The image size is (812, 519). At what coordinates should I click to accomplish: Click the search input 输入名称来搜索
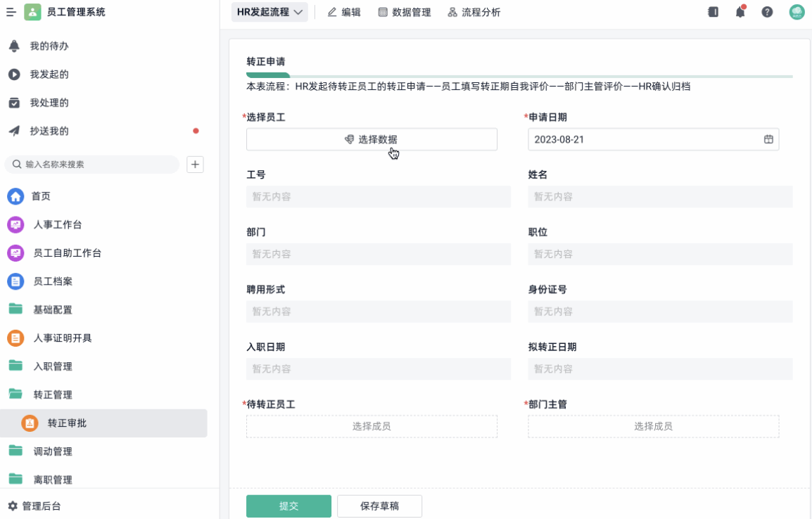coord(91,165)
